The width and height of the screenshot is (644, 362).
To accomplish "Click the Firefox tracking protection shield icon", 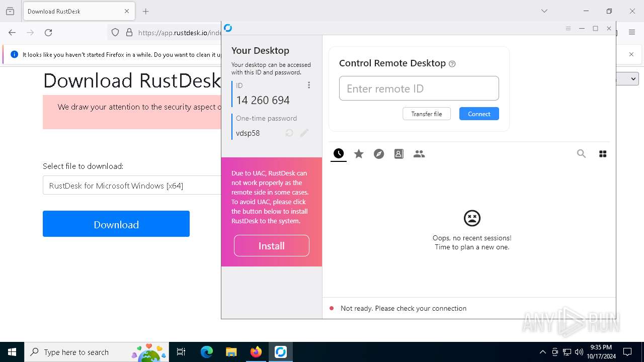I will pos(115,32).
